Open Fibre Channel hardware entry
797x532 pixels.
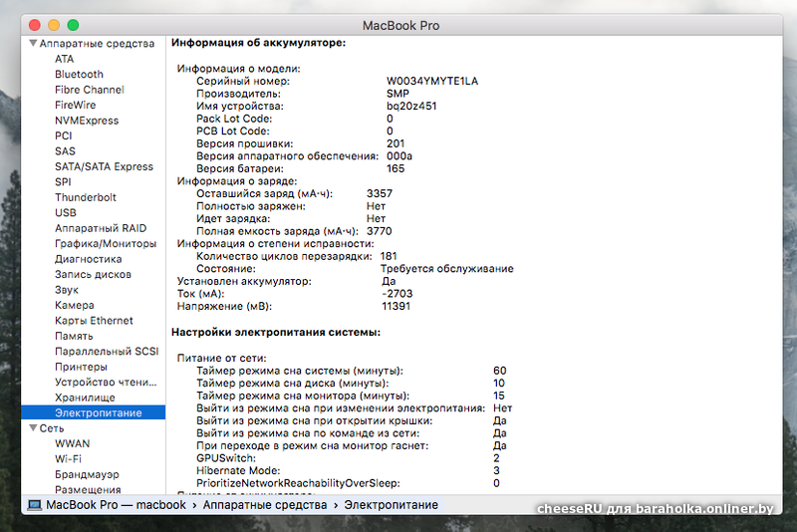click(90, 90)
